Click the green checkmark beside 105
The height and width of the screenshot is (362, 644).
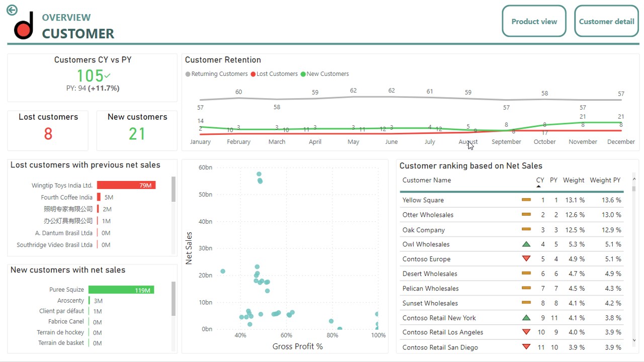coord(107,76)
